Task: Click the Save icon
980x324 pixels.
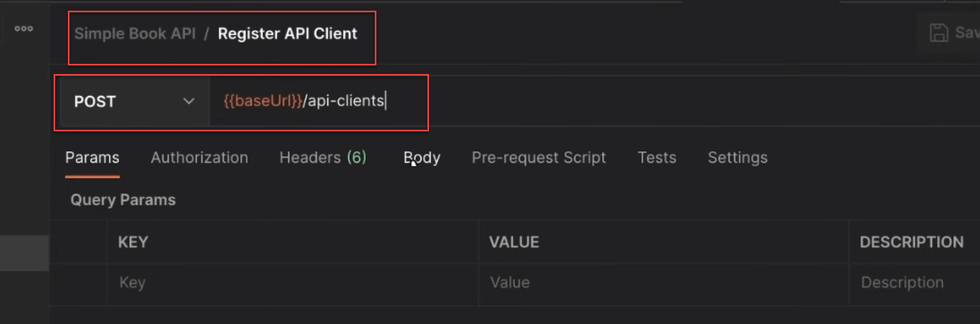Action: [939, 32]
